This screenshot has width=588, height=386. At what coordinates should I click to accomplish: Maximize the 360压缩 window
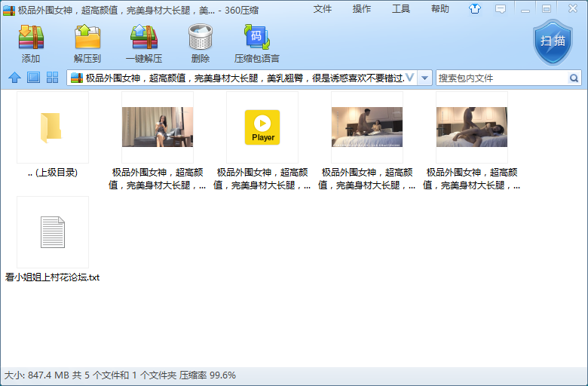click(547, 9)
